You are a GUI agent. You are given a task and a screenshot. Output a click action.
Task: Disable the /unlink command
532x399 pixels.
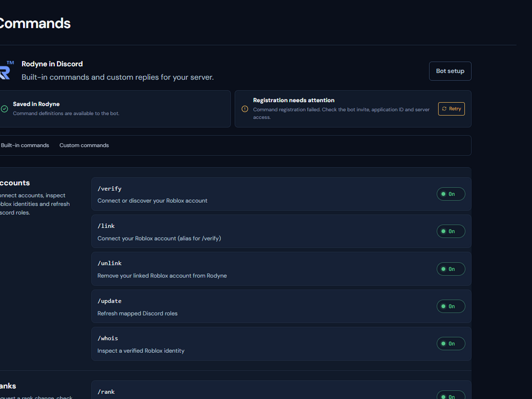(x=450, y=269)
